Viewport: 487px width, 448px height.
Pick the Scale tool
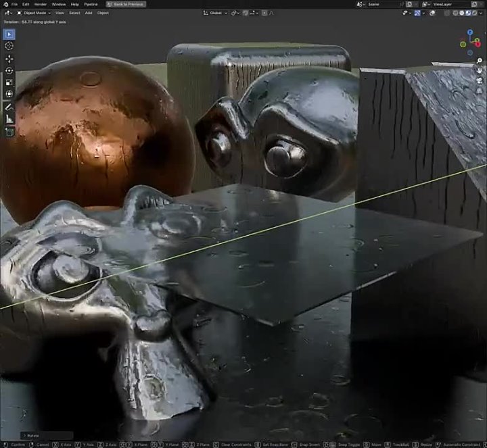pos(9,82)
